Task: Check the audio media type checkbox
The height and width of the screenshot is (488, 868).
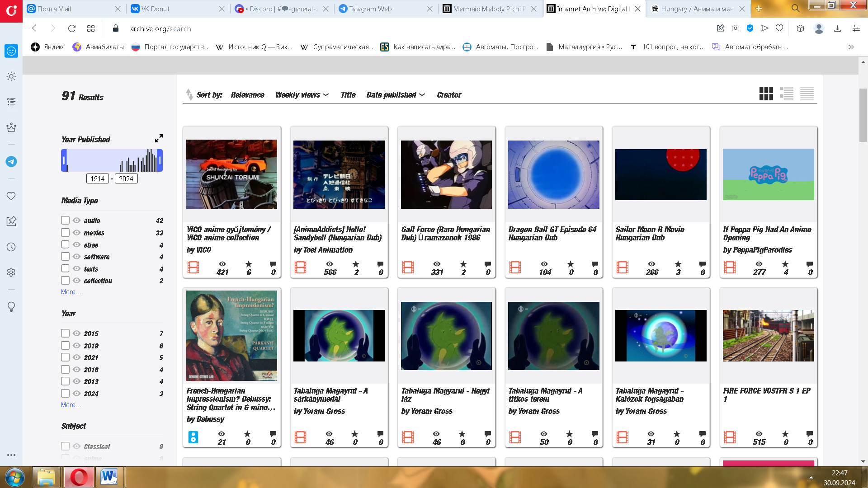Action: point(65,221)
